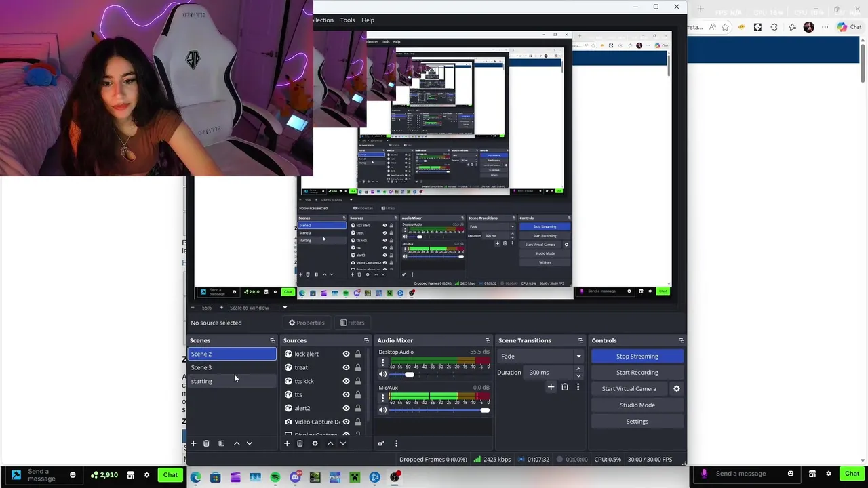Delete the selected scene with the trash icon
This screenshot has height=488, width=868.
coord(206,443)
